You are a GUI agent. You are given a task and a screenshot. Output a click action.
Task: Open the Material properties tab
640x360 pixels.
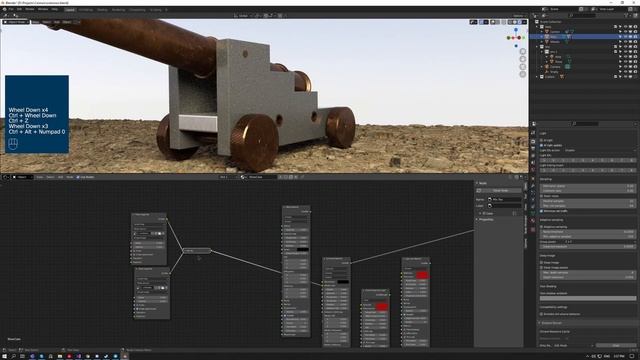click(533, 221)
